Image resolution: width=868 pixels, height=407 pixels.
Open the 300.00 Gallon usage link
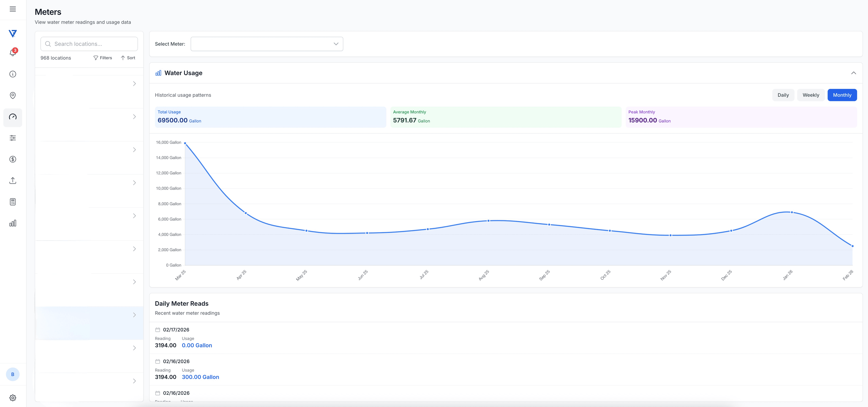coord(200,377)
